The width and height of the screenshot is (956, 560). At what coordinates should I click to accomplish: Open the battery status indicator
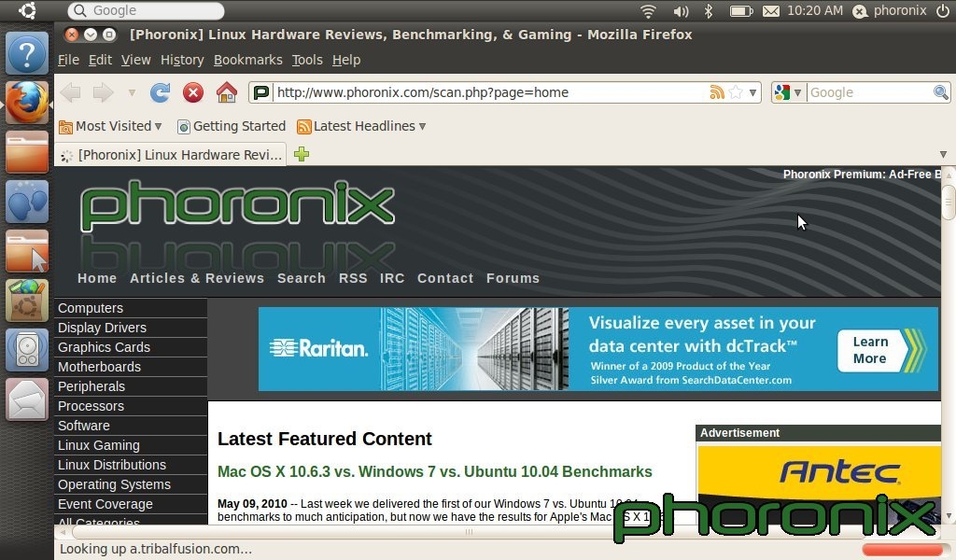point(741,11)
